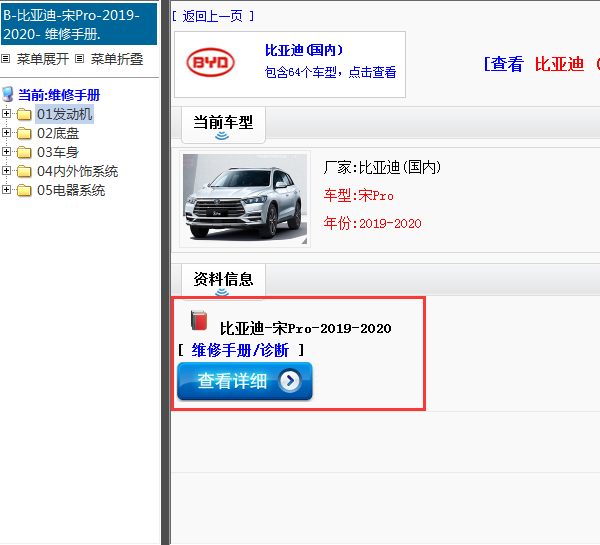This screenshot has width=600, height=545.
Task: Click the 03车身 folder icon
Action: (24, 152)
